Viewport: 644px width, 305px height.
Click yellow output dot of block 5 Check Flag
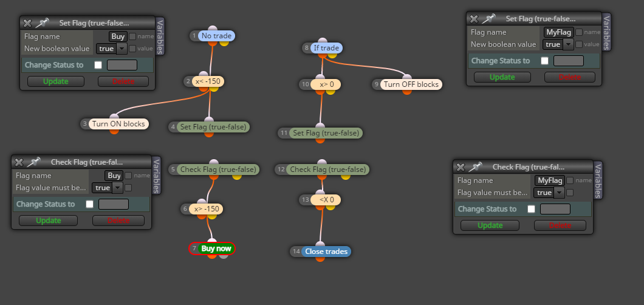237,176
